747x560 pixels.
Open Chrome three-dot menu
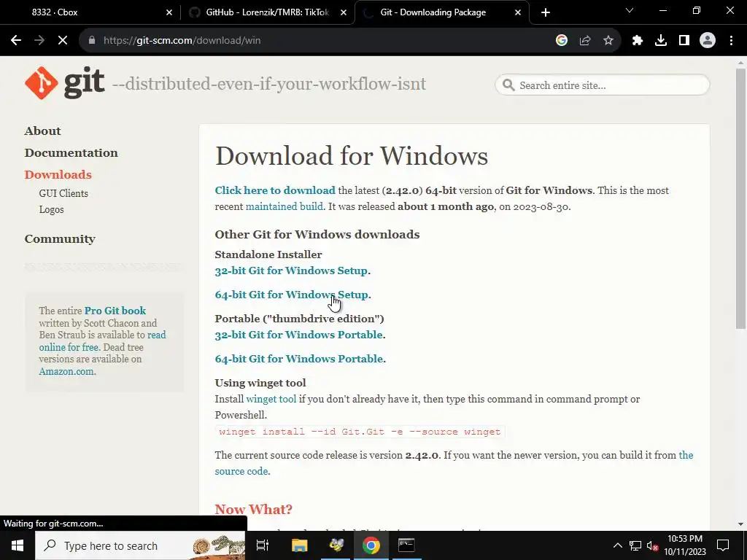coord(731,41)
